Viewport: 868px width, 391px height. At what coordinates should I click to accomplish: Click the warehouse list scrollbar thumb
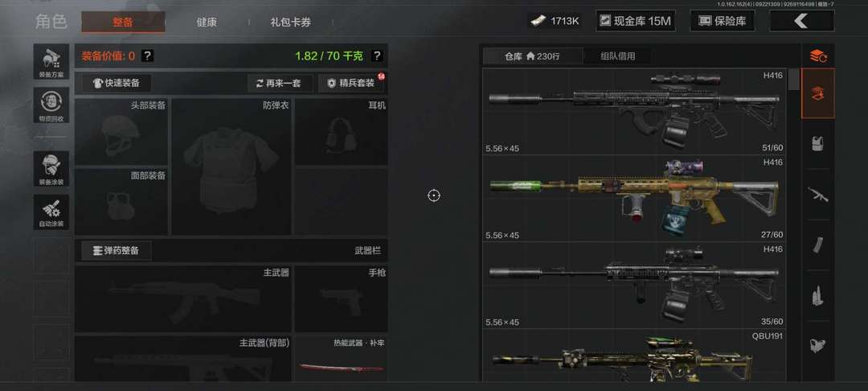coord(794,79)
